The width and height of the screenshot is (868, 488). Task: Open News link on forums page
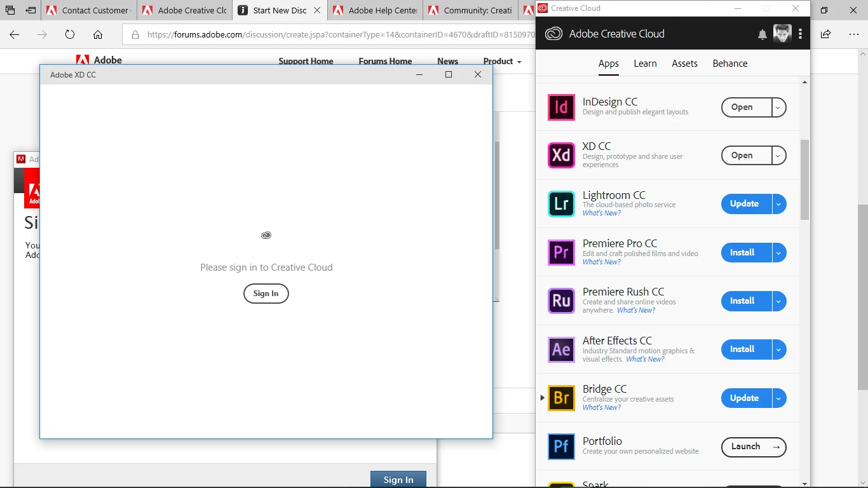pyautogui.click(x=447, y=62)
